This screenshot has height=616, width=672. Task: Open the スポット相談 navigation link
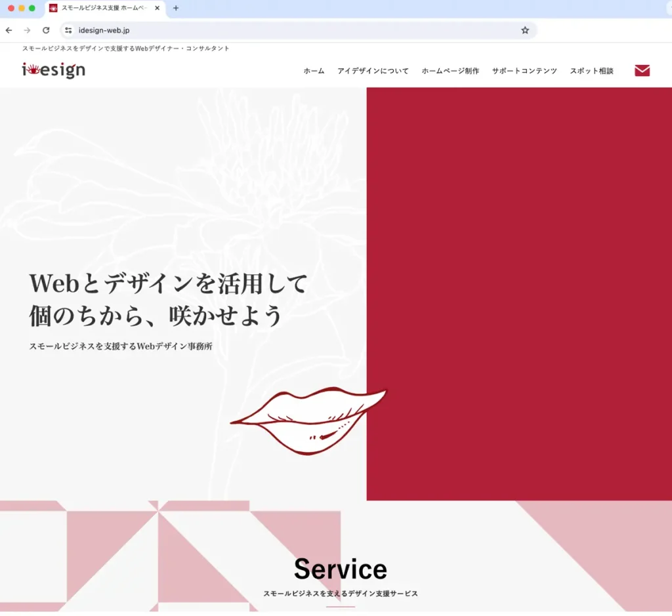click(591, 71)
